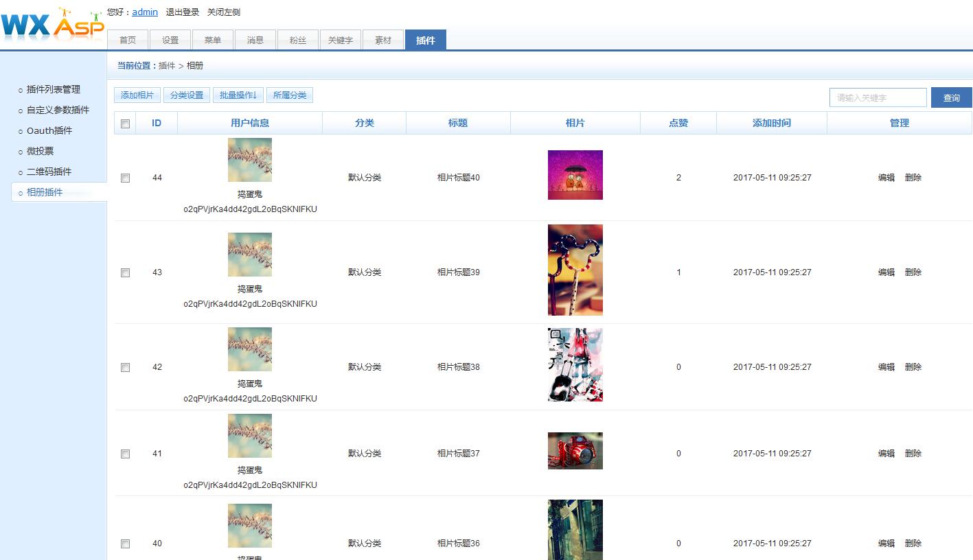The width and height of the screenshot is (973, 560).
Task: Open photo thumbnail for 相片标题36
Action: 575,530
